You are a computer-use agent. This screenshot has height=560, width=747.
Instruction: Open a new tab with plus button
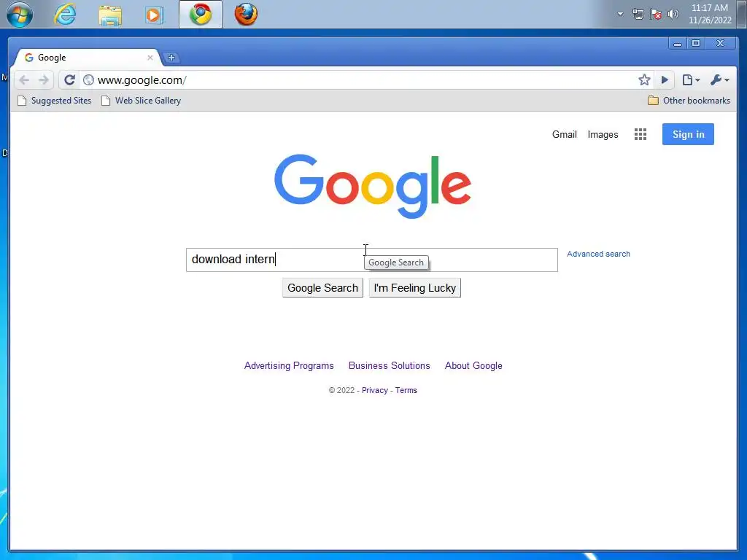tap(171, 58)
